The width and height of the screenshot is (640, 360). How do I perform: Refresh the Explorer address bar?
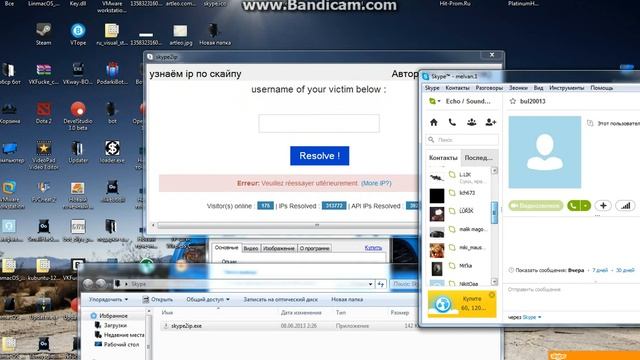click(380, 284)
